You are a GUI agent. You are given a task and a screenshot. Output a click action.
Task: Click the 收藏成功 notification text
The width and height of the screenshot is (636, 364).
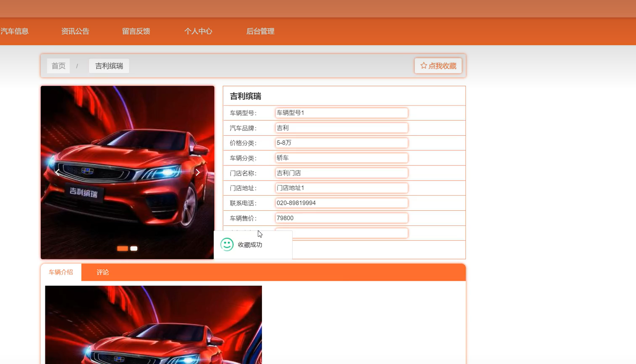coord(250,245)
